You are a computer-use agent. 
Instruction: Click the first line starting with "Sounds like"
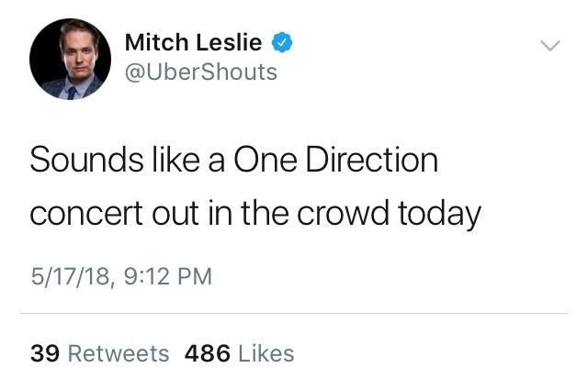pos(233,160)
